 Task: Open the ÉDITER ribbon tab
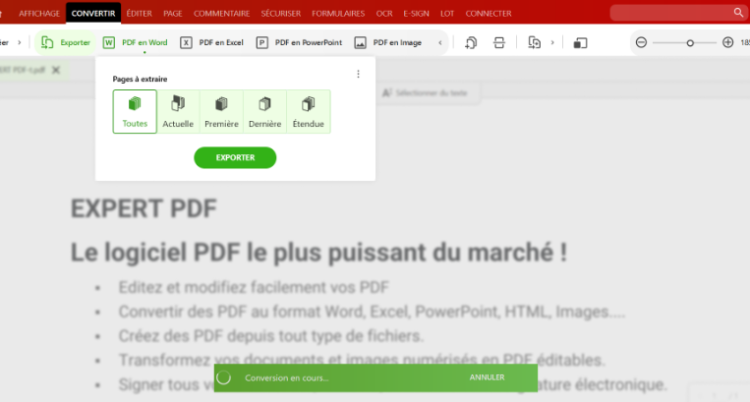[x=139, y=13]
